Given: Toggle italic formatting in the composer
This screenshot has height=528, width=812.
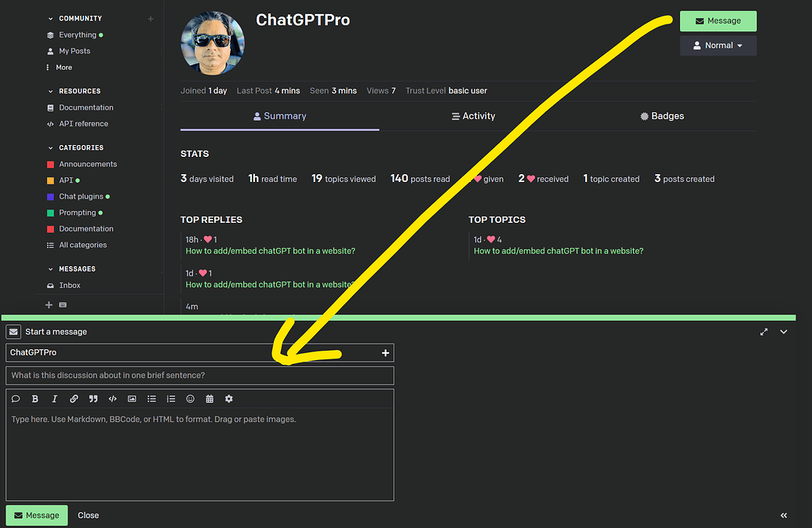Looking at the screenshot, I should point(54,399).
